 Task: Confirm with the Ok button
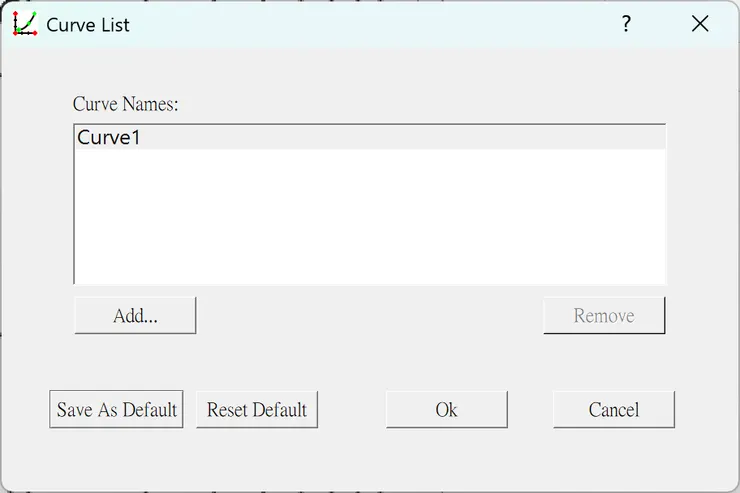[x=446, y=410]
